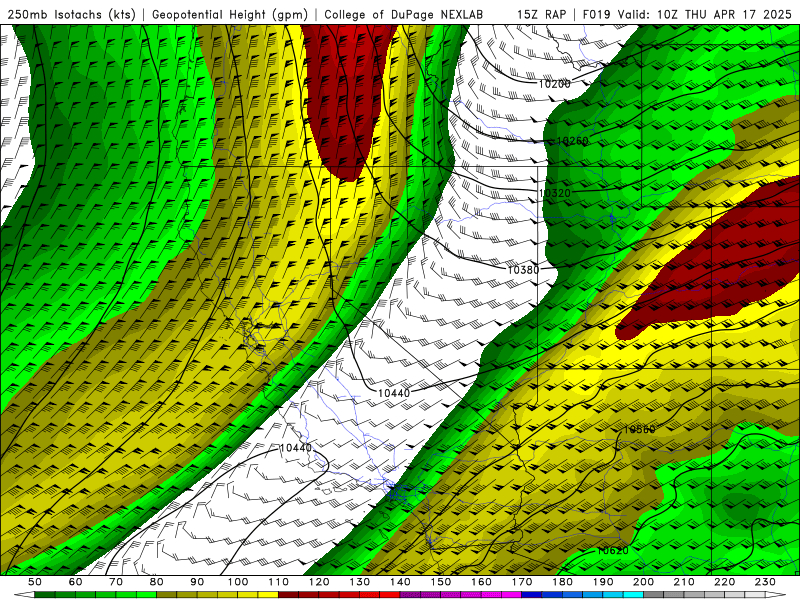Click the 110 value on the color scale
The height and width of the screenshot is (600, 800).
pos(279,582)
